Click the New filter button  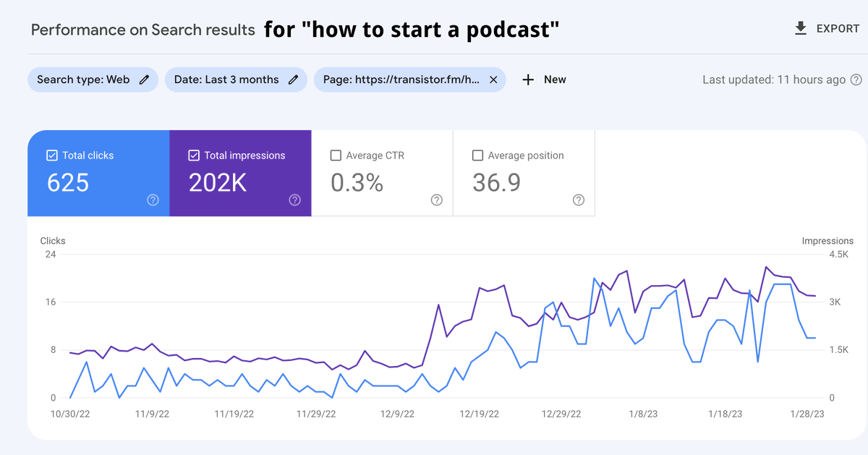555,80
